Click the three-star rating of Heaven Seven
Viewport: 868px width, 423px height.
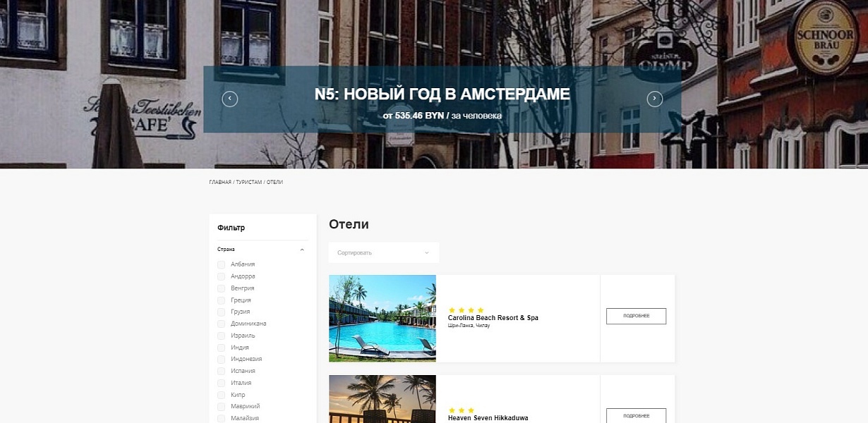[x=462, y=410]
